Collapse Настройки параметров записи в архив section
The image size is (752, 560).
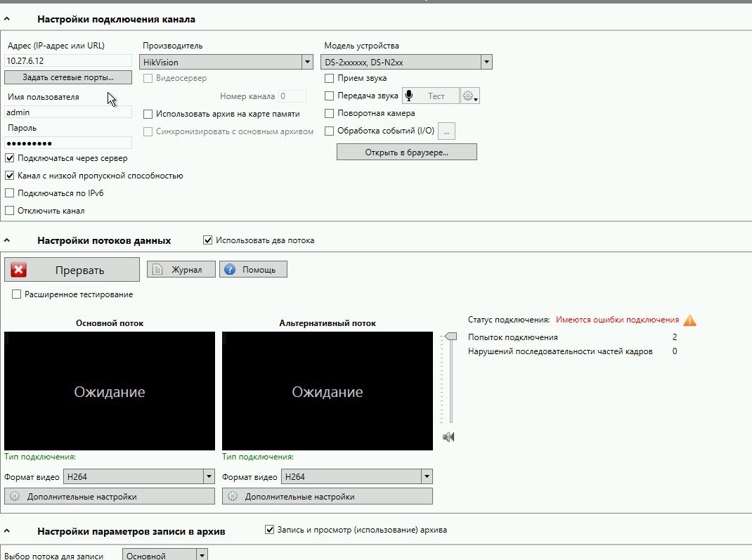point(7,530)
